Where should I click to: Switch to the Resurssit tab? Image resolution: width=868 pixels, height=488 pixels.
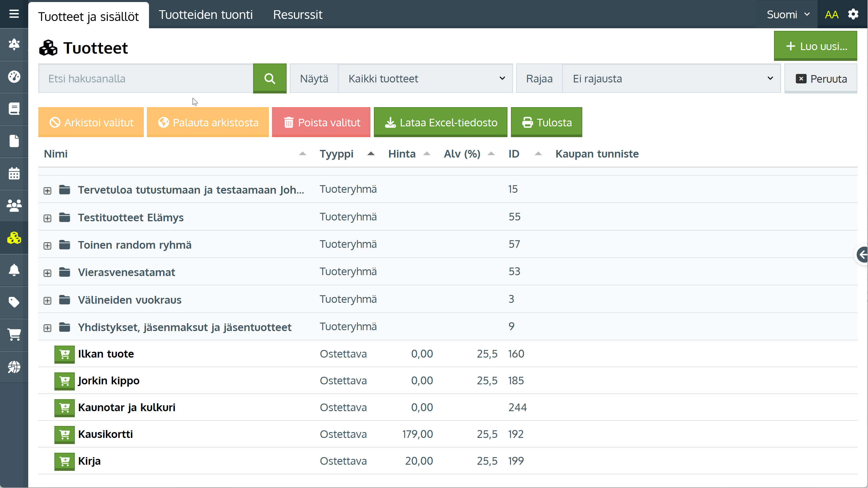click(x=298, y=15)
